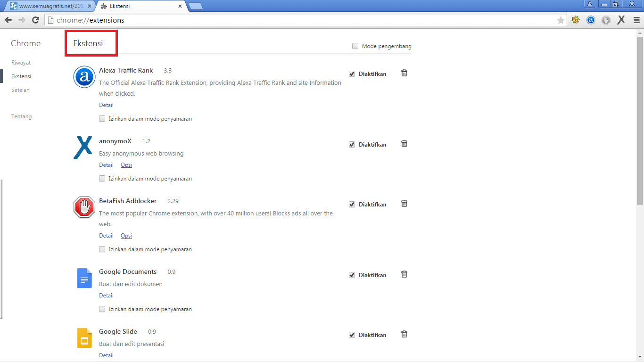Viewport: 644px width, 362px height.
Task: Open Riwayat in the sidebar
Action: coord(21,63)
